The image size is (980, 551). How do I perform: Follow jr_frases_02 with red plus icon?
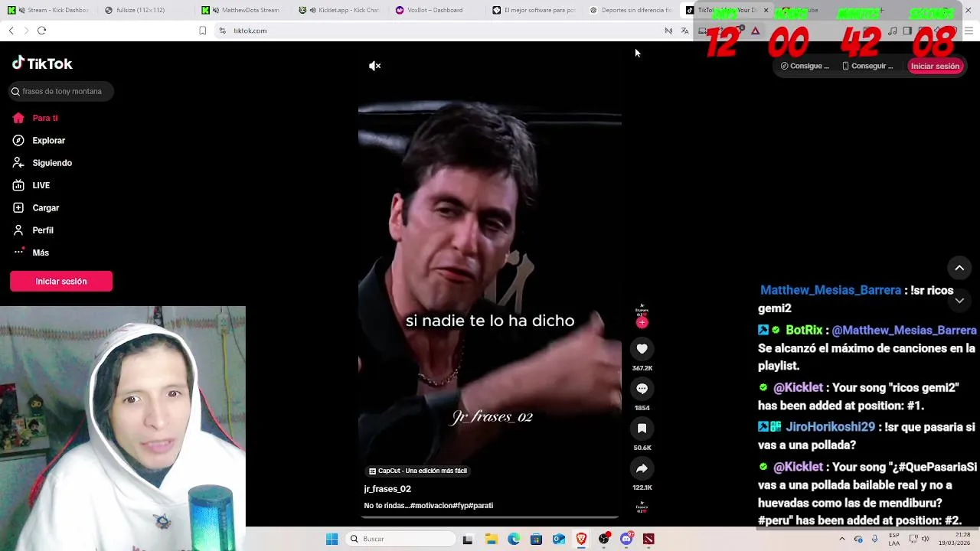[642, 323]
